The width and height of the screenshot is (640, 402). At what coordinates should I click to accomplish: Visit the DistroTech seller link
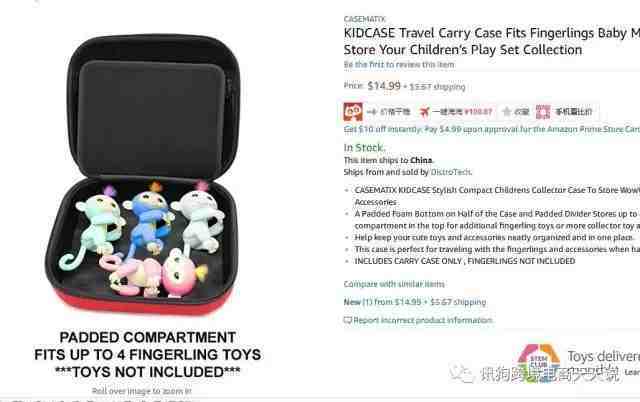click(x=451, y=172)
